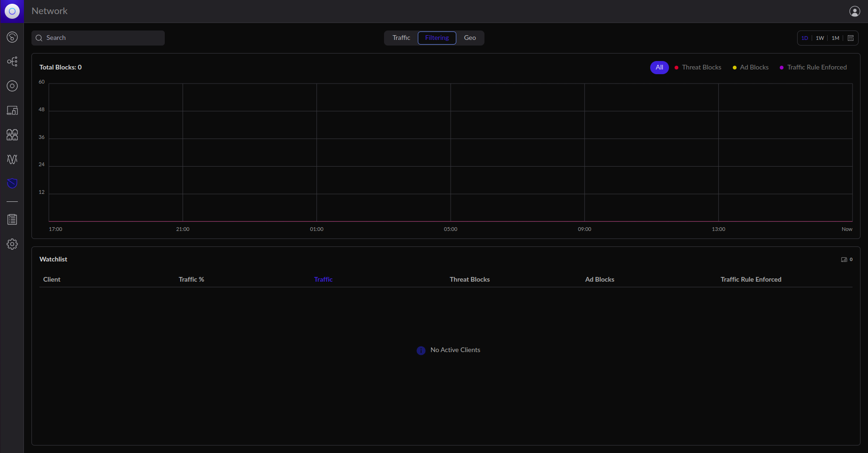Open UniFi Devices sidebar icon
The height and width of the screenshot is (453, 868).
(12, 86)
